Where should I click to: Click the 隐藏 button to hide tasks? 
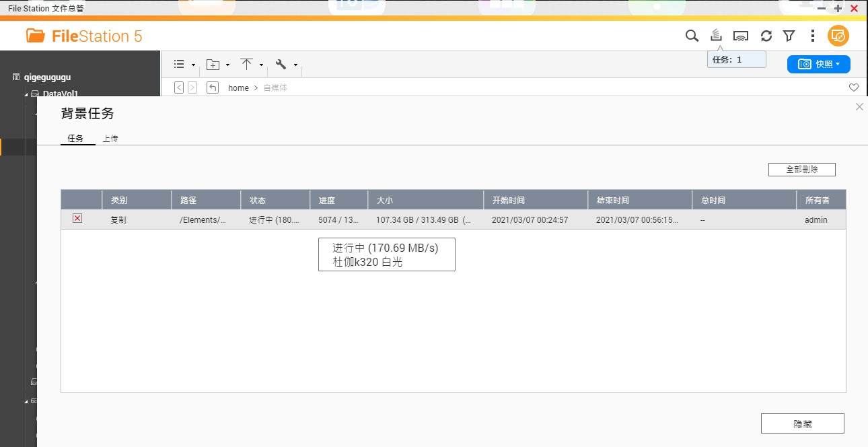[802, 423]
